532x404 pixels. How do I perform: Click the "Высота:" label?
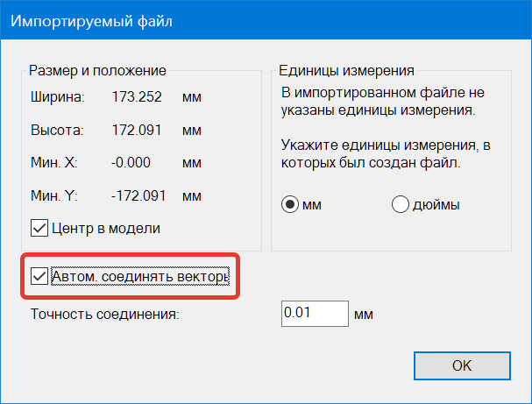pyautogui.click(x=56, y=130)
